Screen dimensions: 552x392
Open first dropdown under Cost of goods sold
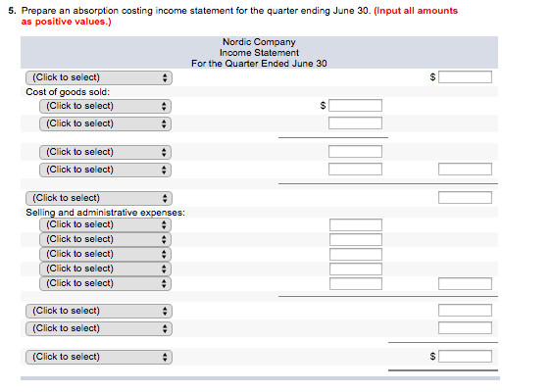105,106
